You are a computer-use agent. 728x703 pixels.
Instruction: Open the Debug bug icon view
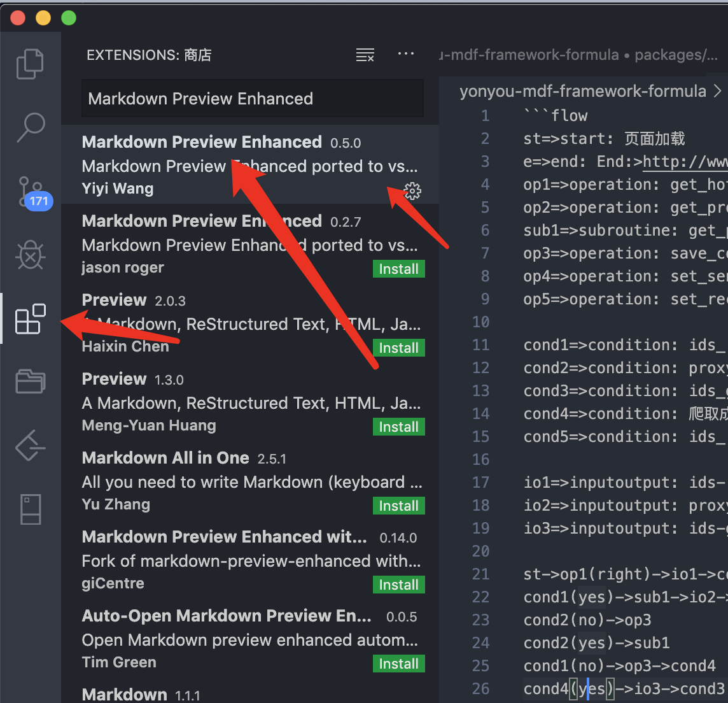coord(31,255)
